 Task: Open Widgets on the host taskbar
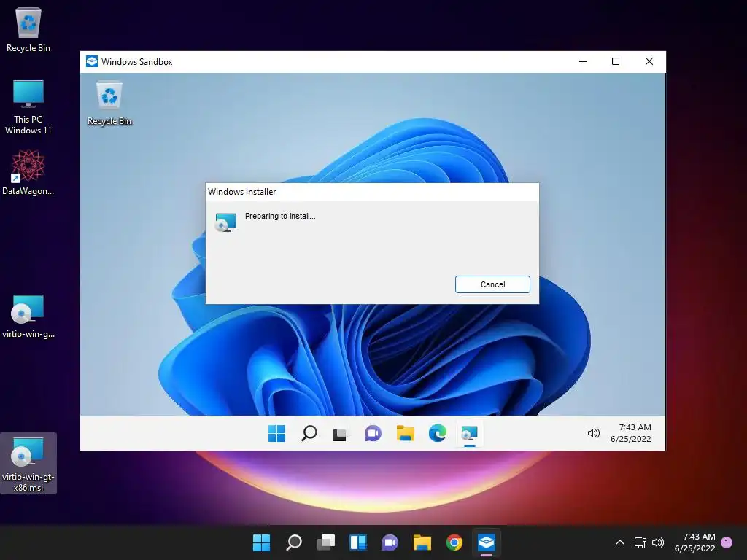358,542
